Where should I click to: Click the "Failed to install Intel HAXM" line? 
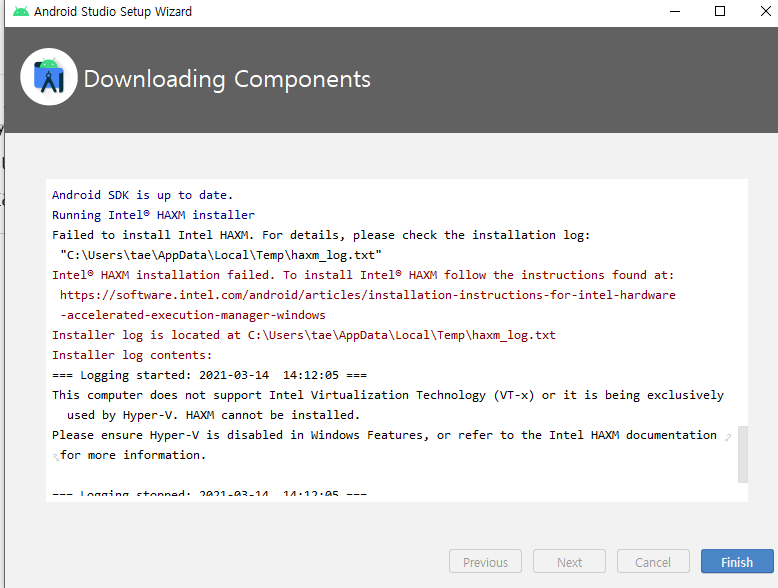(321, 235)
